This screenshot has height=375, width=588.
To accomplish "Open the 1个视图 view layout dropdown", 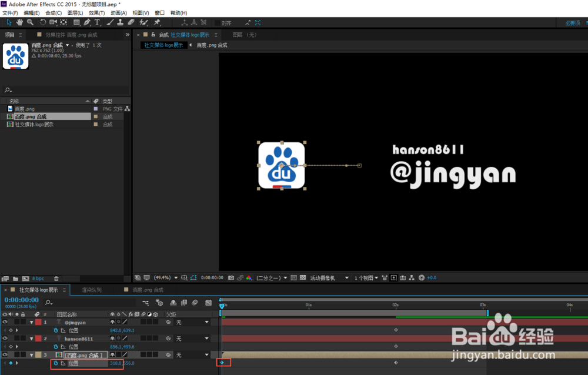I will (x=366, y=278).
